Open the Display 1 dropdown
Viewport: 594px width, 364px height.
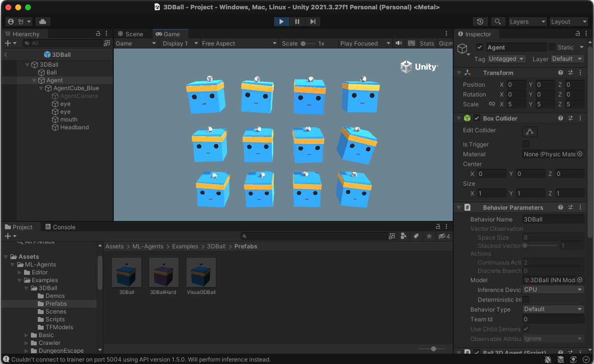coord(179,43)
